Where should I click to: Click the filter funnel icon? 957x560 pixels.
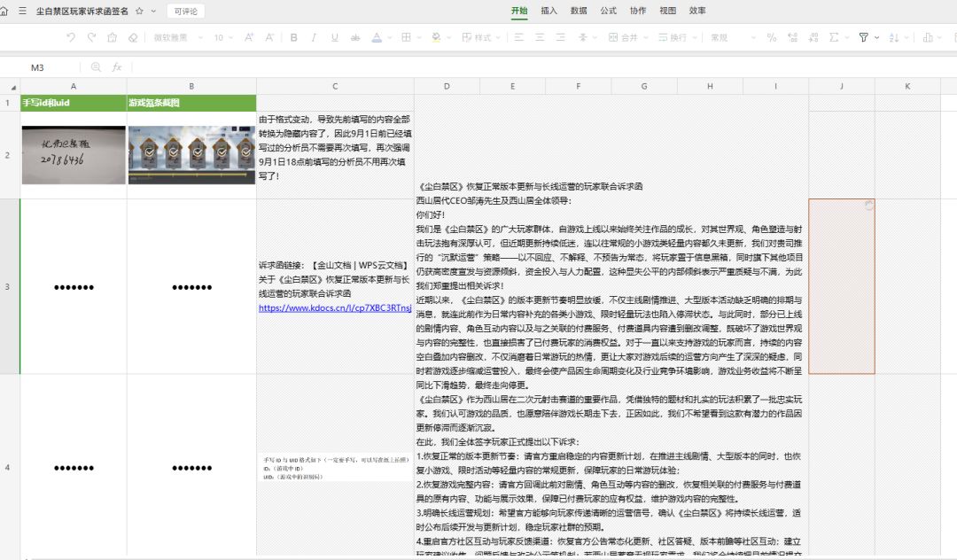tap(864, 38)
